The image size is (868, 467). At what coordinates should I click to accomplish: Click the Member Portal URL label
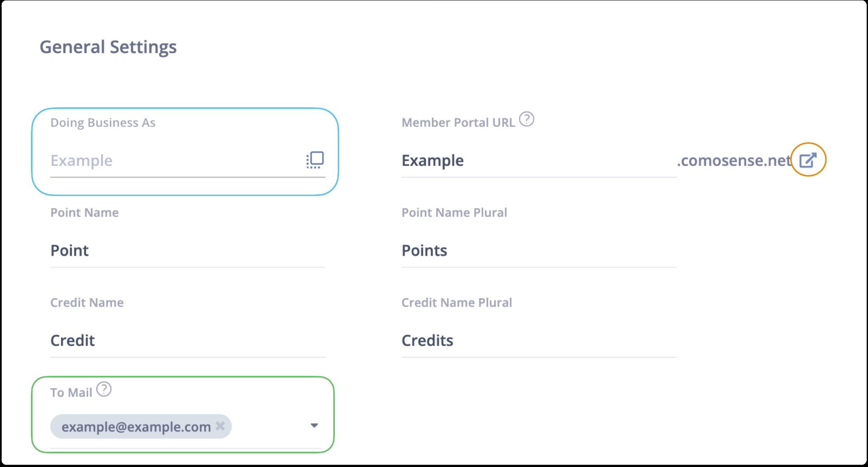pyautogui.click(x=458, y=123)
